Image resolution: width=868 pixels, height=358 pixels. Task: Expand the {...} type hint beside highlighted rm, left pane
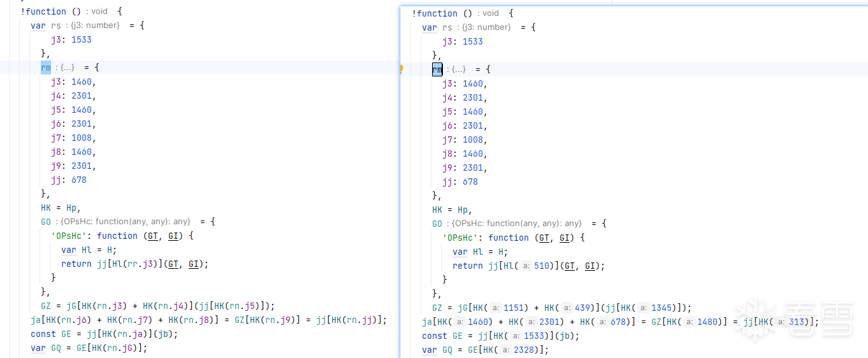[x=67, y=68]
